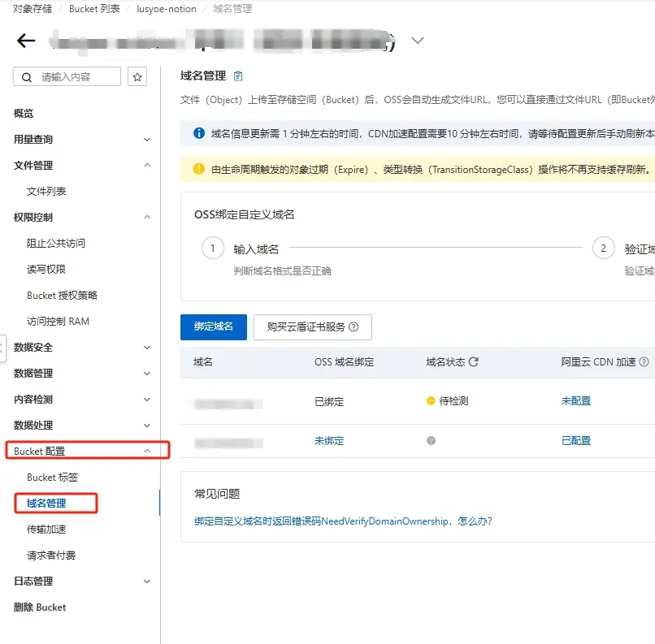Click the blue info icon in notice banner
The image size is (655, 644).
click(x=199, y=133)
